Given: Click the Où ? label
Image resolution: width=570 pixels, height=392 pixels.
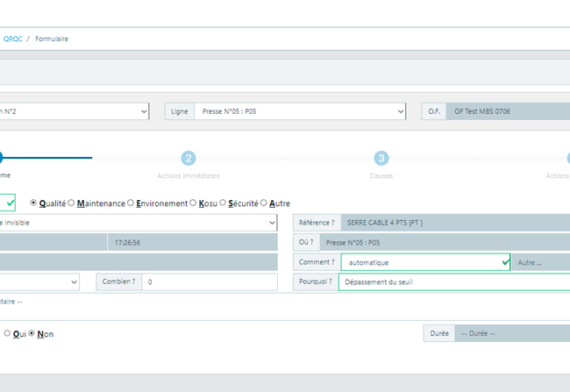Looking at the screenshot, I should [306, 243].
